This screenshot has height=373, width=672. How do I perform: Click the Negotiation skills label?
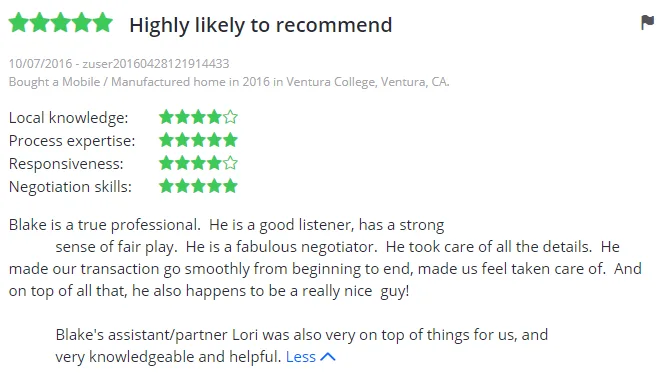(x=70, y=187)
